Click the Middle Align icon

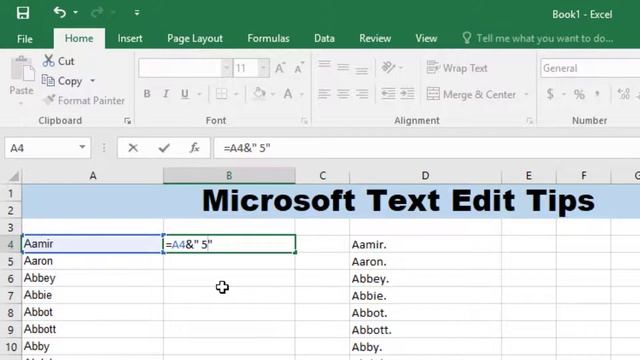343,67
